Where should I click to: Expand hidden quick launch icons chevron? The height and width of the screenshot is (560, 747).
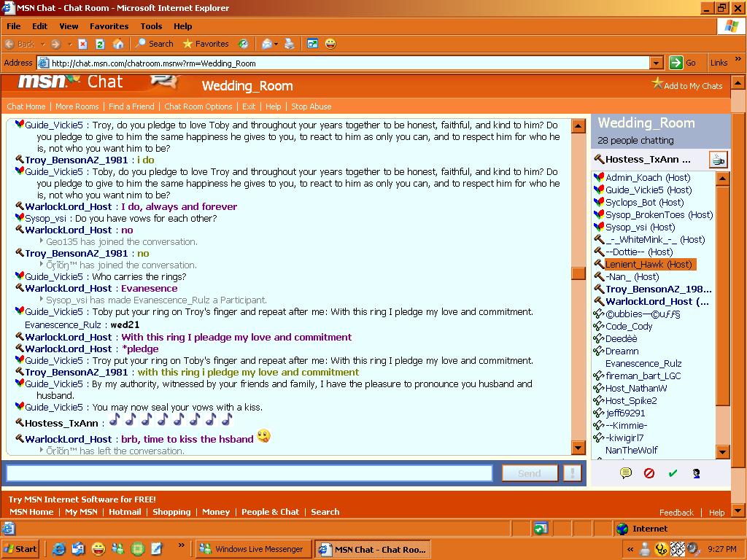point(181,545)
